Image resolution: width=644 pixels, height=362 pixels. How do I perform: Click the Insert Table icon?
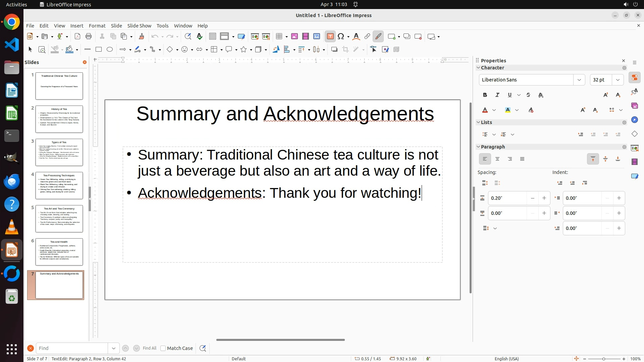[x=279, y=37]
